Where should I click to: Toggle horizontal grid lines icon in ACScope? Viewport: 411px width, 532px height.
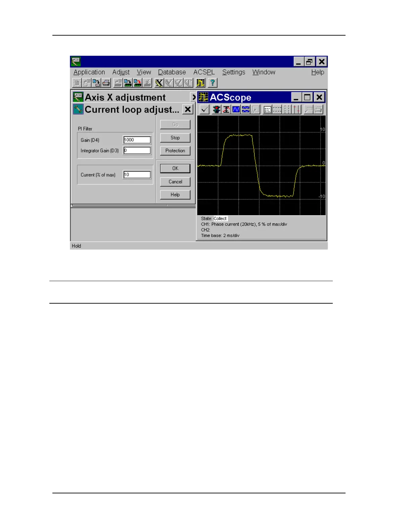click(277, 109)
